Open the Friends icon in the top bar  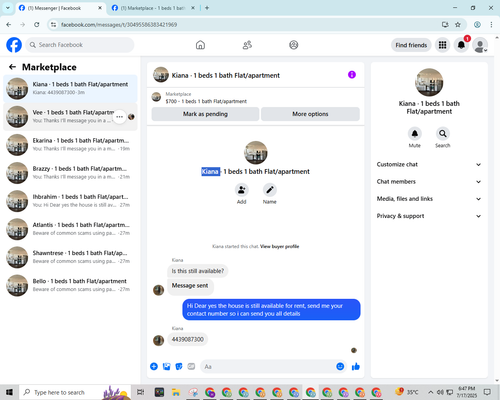[247, 45]
